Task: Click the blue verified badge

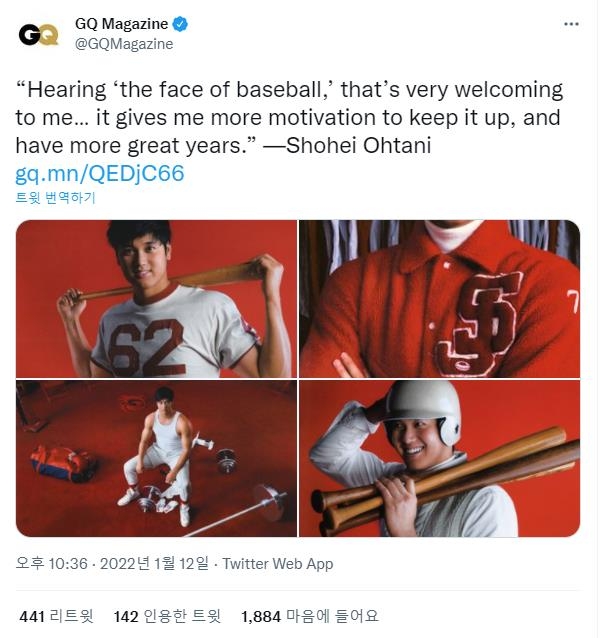Action: [181, 24]
